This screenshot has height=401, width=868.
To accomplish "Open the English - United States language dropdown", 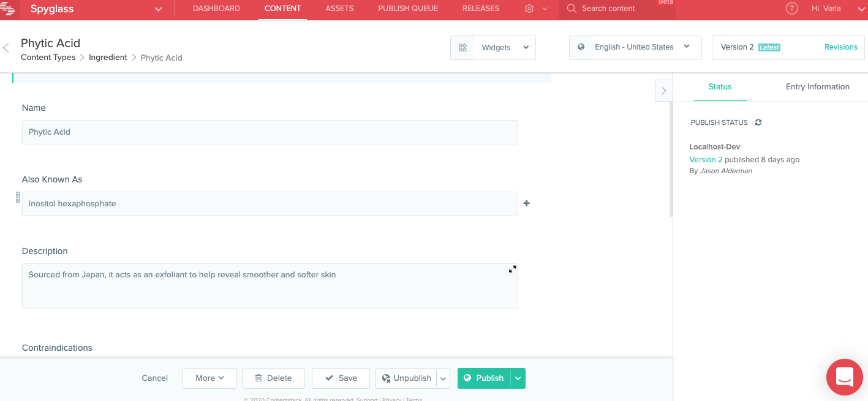I will pos(635,47).
